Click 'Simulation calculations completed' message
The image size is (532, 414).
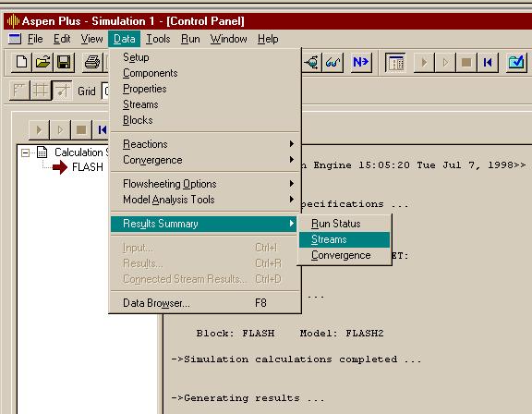(x=296, y=359)
